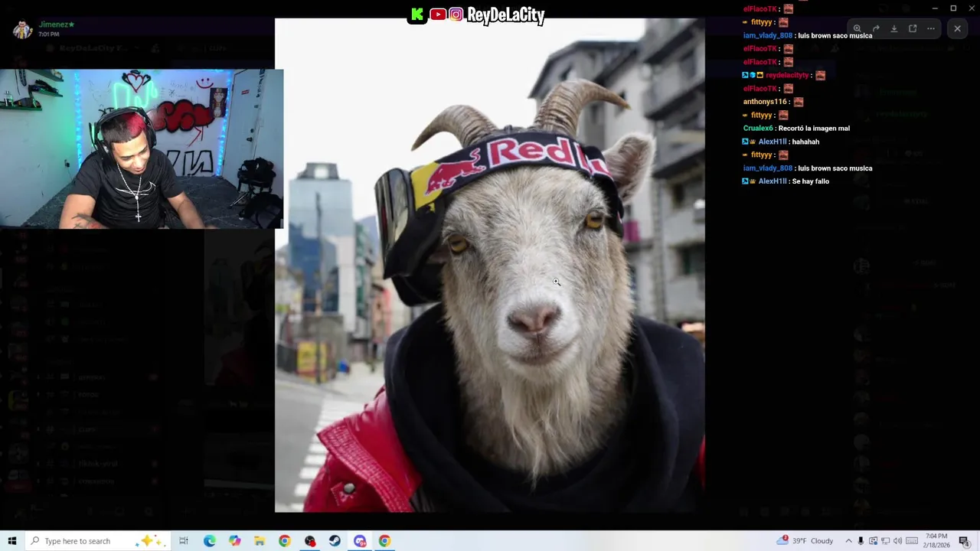980x551 pixels.
Task: Open image in browser with pop-out icon
Action: pyautogui.click(x=913, y=28)
